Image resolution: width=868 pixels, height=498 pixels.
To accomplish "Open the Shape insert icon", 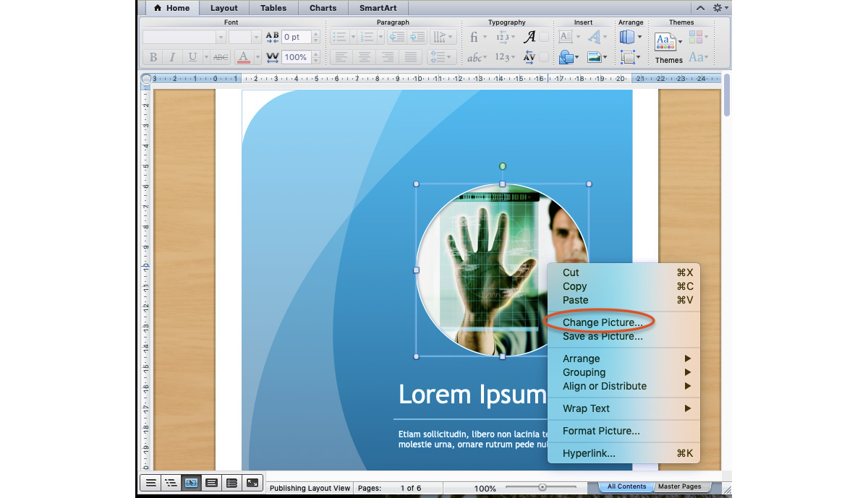I will [x=566, y=57].
